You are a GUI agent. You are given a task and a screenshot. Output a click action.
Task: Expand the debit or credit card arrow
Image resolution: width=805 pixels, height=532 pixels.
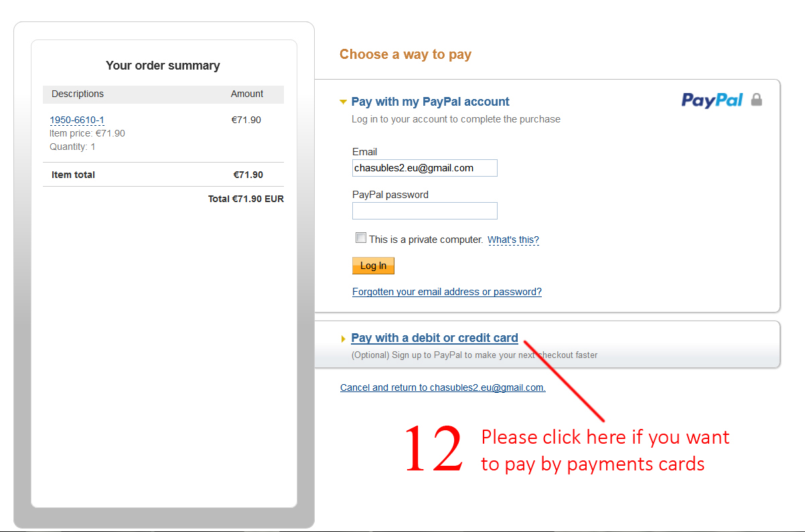[344, 339]
